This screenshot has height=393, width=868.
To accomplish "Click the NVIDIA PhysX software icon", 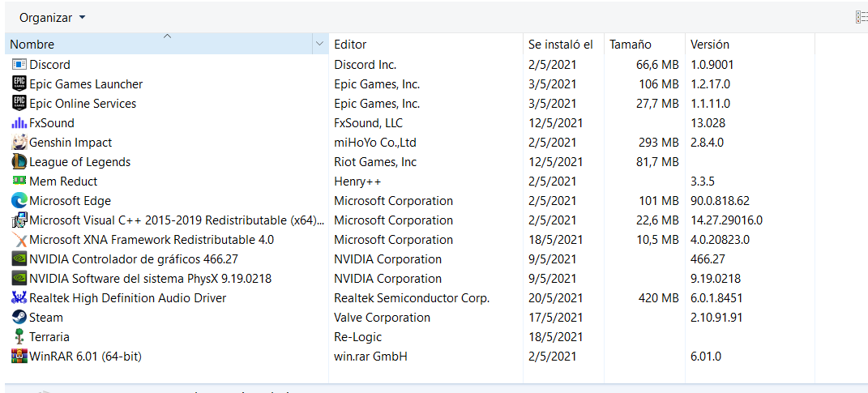I will (19, 279).
